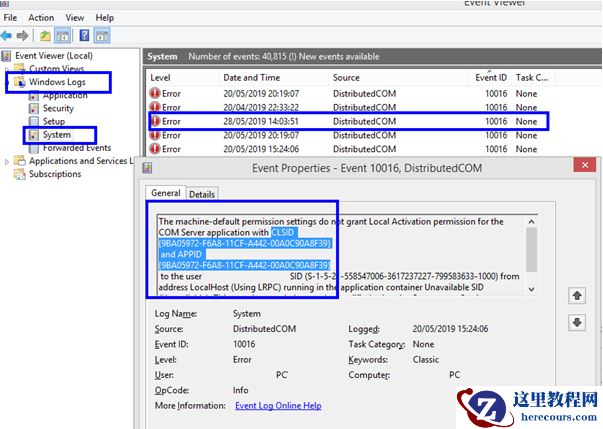This screenshot has height=429, width=603.
Task: Expand the Custom Views node arrow
Action: pyautogui.click(x=7, y=69)
